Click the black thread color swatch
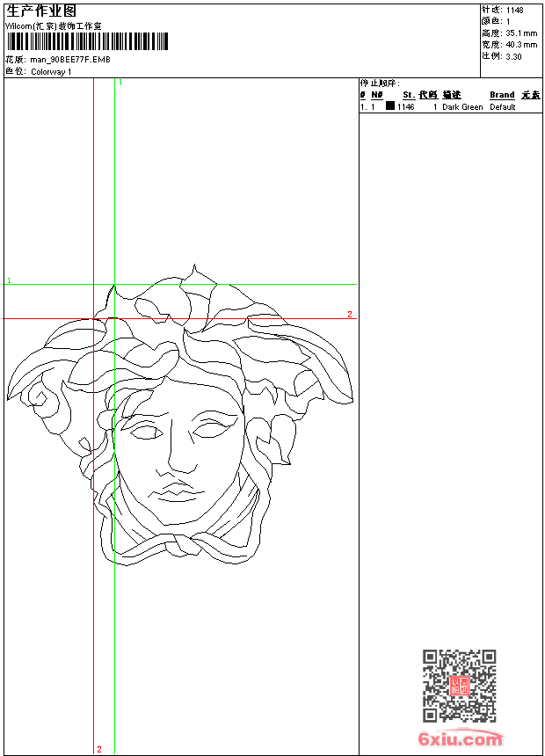Viewport: 545px width, 756px height. click(390, 105)
